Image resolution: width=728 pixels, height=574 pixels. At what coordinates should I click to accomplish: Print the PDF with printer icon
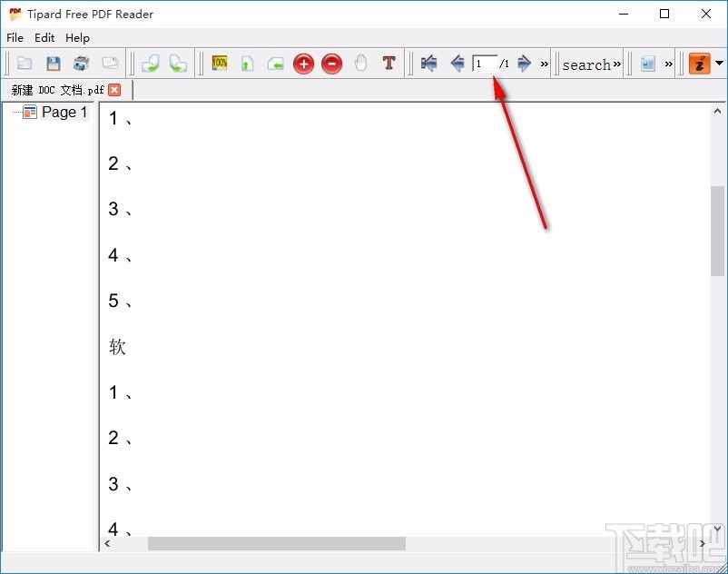pos(82,64)
